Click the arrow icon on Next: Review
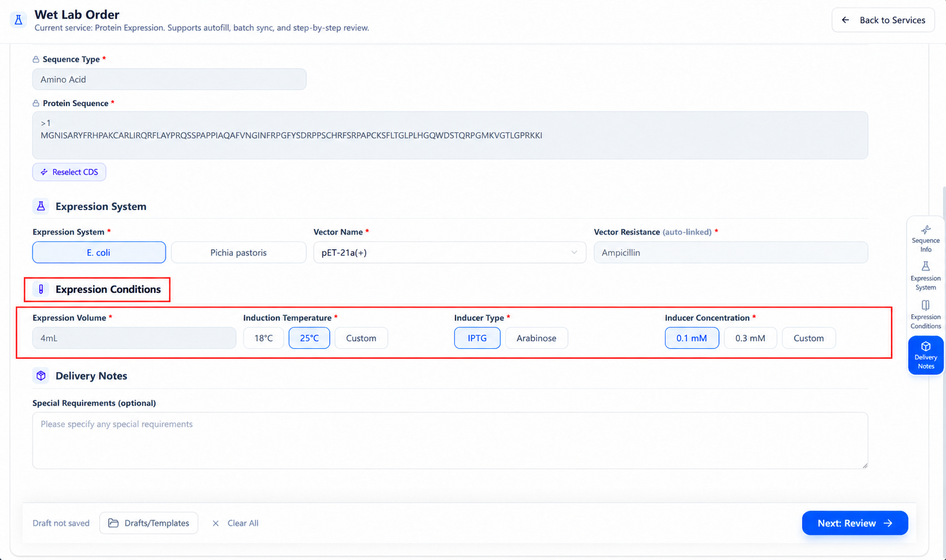 click(x=888, y=523)
